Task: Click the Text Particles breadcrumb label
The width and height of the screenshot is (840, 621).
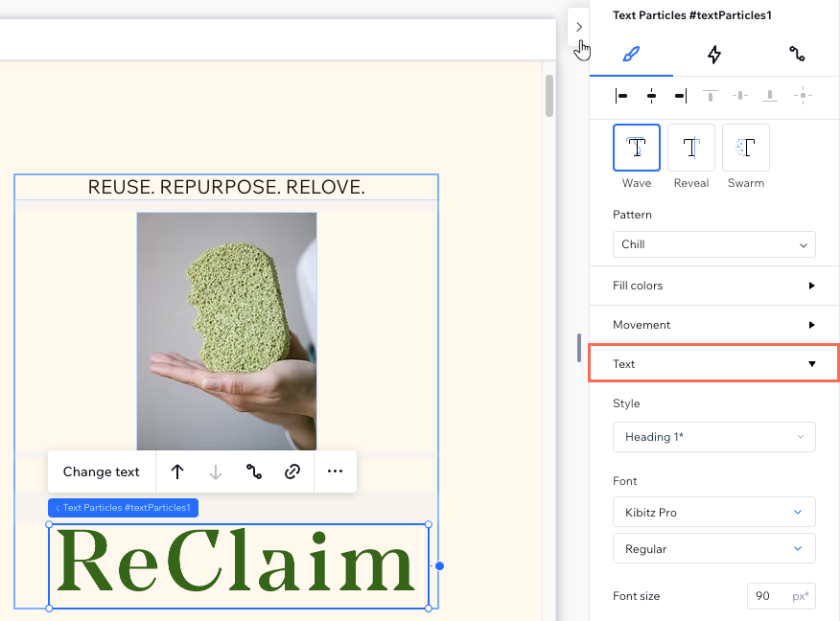Action: click(122, 507)
